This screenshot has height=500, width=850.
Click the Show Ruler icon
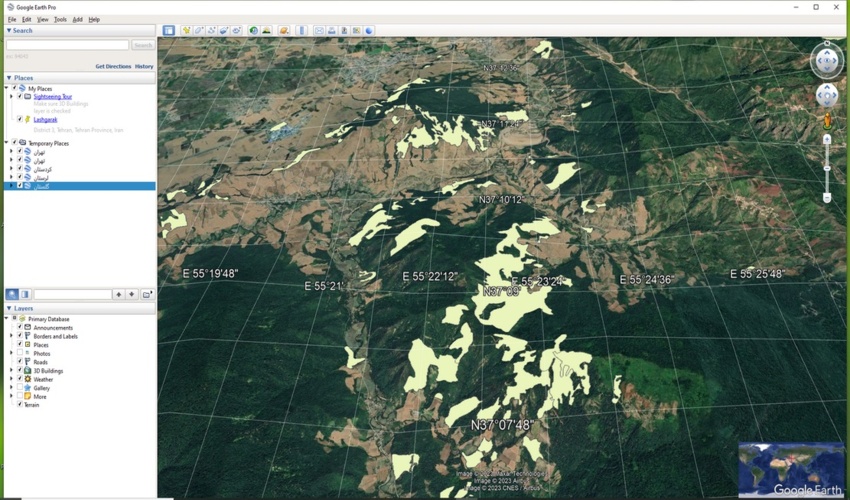pos(301,31)
